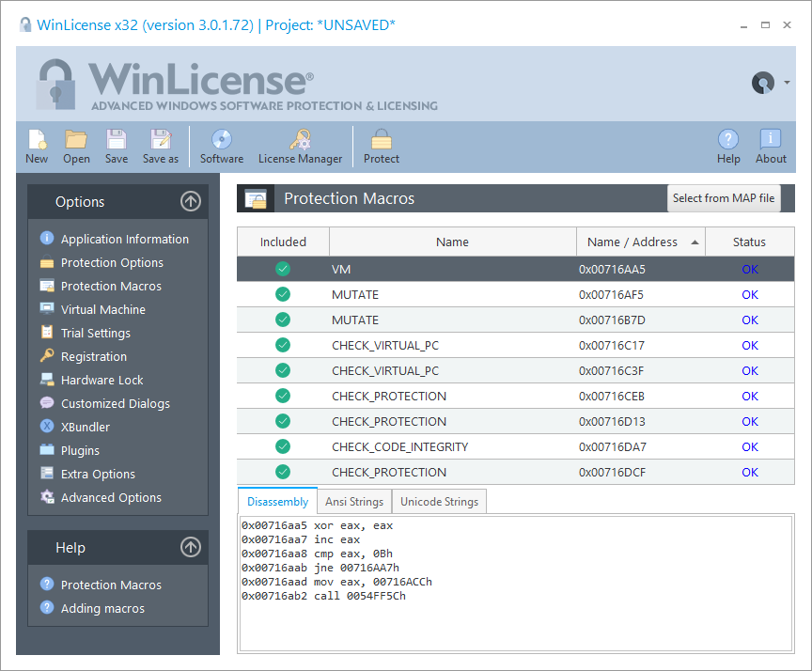
Task: Show the About dialog from the toolbar
Action: coord(771,147)
